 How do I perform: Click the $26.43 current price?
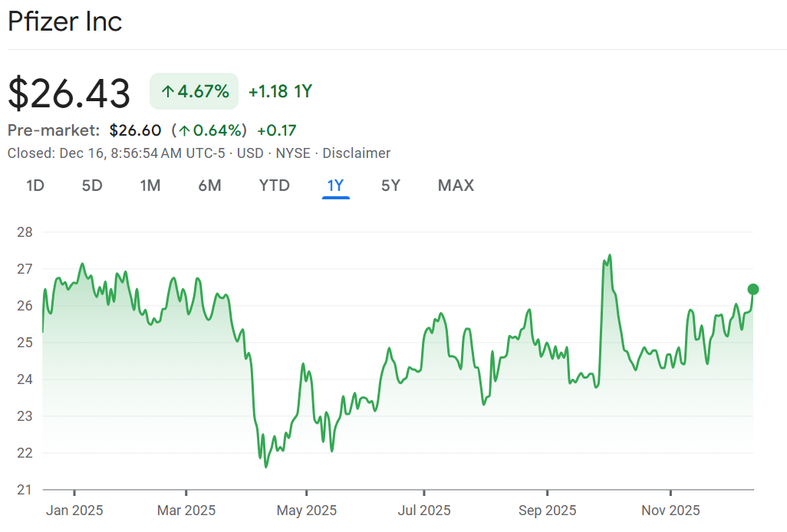(69, 93)
